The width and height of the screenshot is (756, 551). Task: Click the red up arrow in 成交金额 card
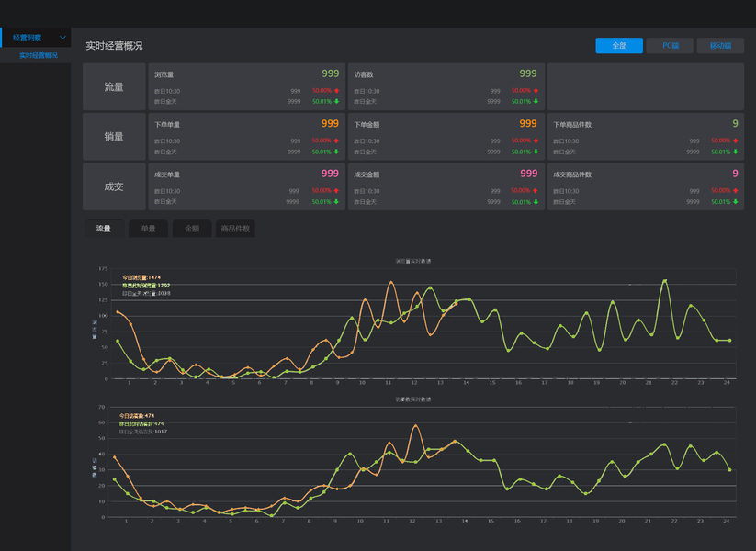pos(536,190)
